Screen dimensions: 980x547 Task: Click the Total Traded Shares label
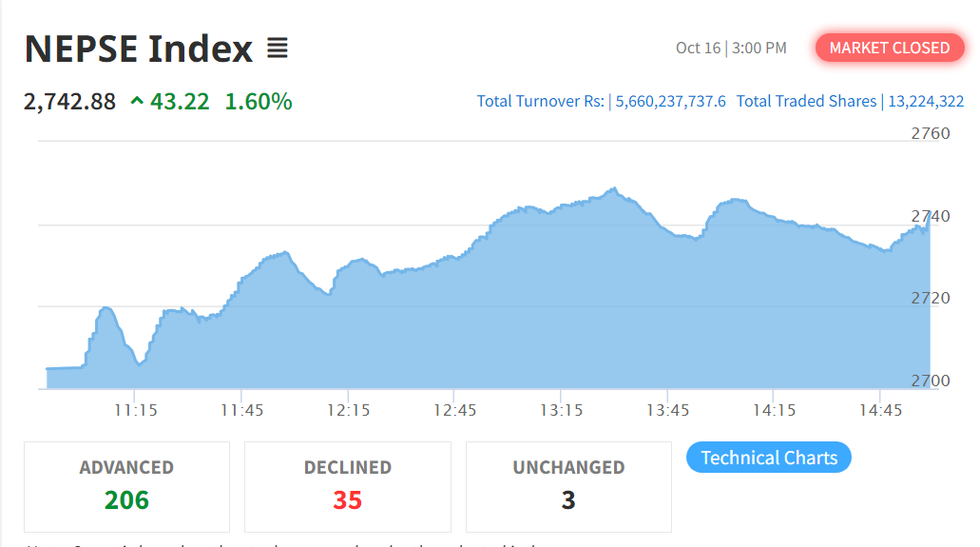[x=806, y=101]
